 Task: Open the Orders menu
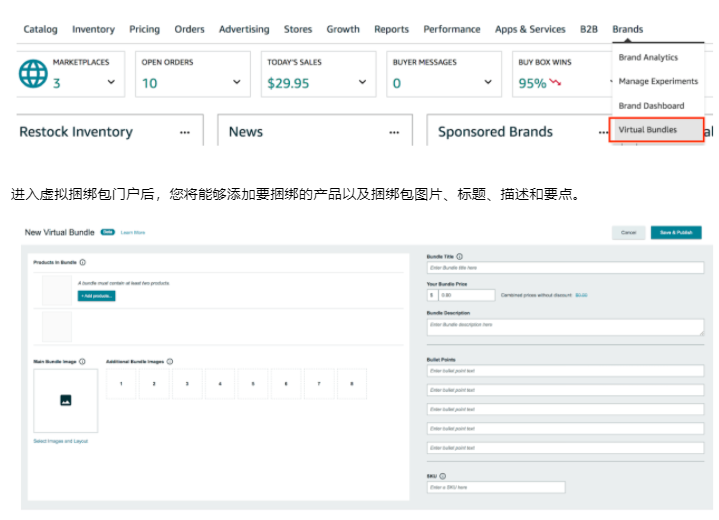189,29
